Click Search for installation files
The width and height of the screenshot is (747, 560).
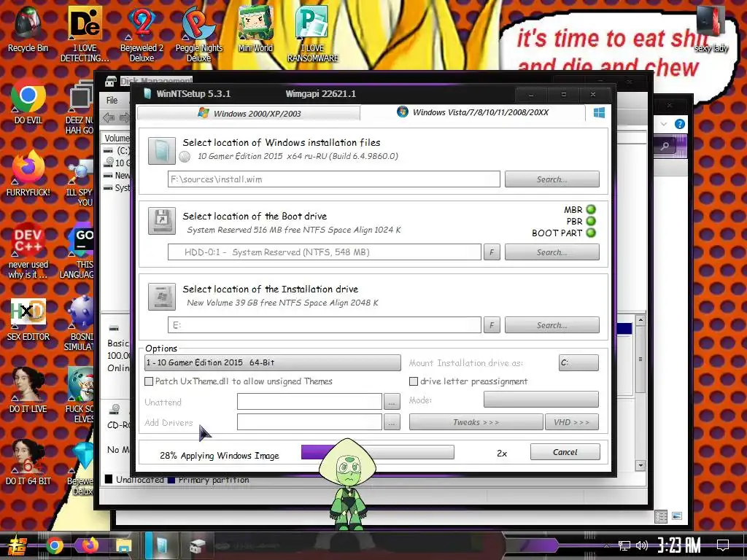coord(551,179)
